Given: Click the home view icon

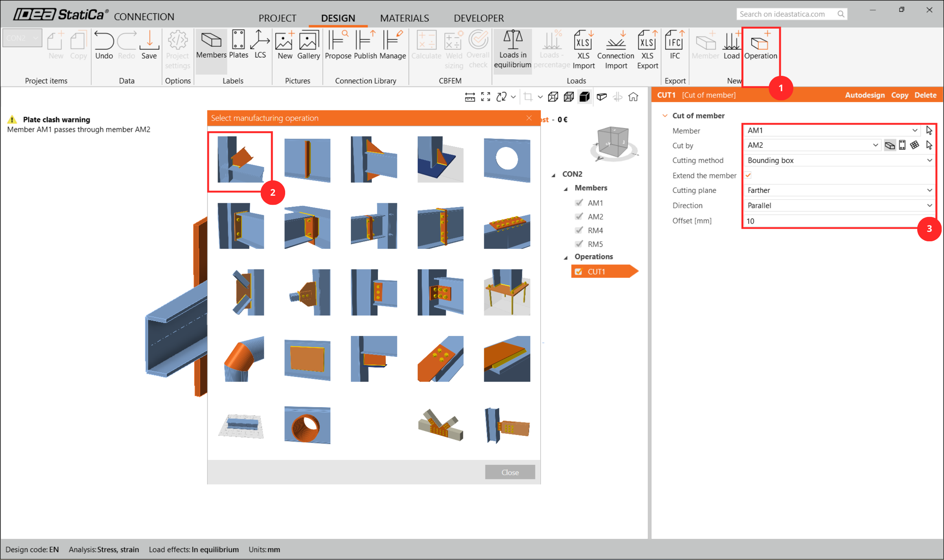Looking at the screenshot, I should [x=633, y=97].
